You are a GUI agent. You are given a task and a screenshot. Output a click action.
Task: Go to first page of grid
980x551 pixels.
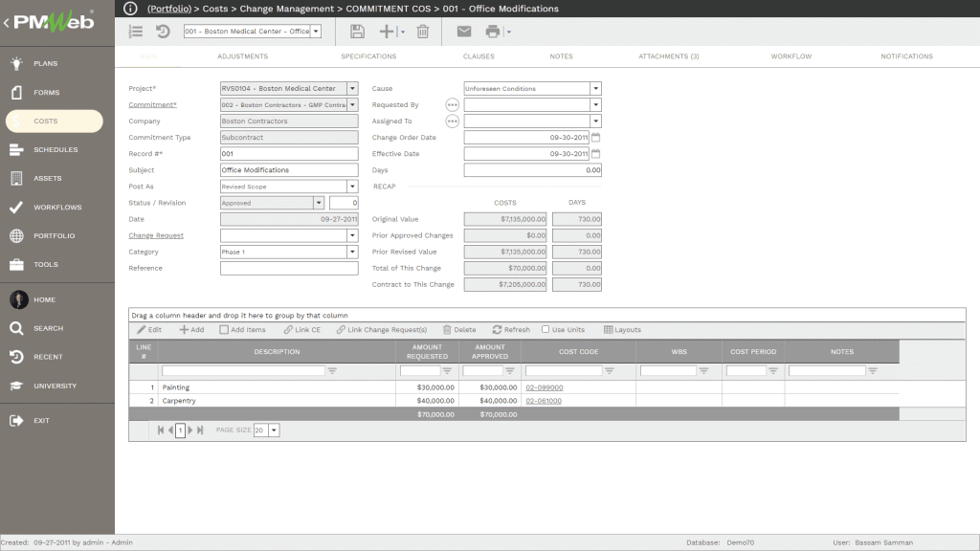tap(161, 430)
